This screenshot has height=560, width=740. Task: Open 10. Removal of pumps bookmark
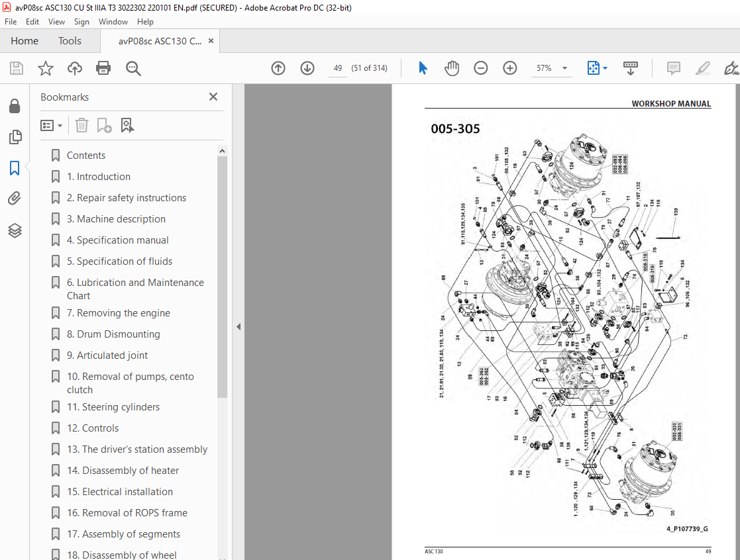[x=131, y=383]
